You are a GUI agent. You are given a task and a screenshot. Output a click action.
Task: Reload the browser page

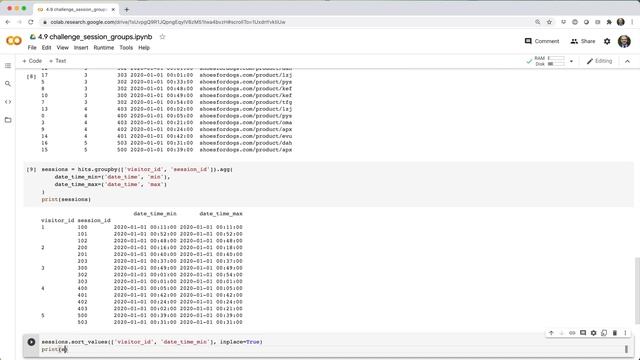[31, 22]
